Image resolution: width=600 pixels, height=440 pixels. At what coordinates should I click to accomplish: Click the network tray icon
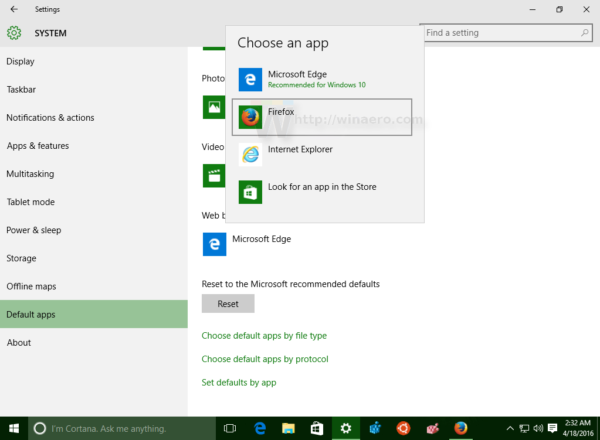click(524, 429)
